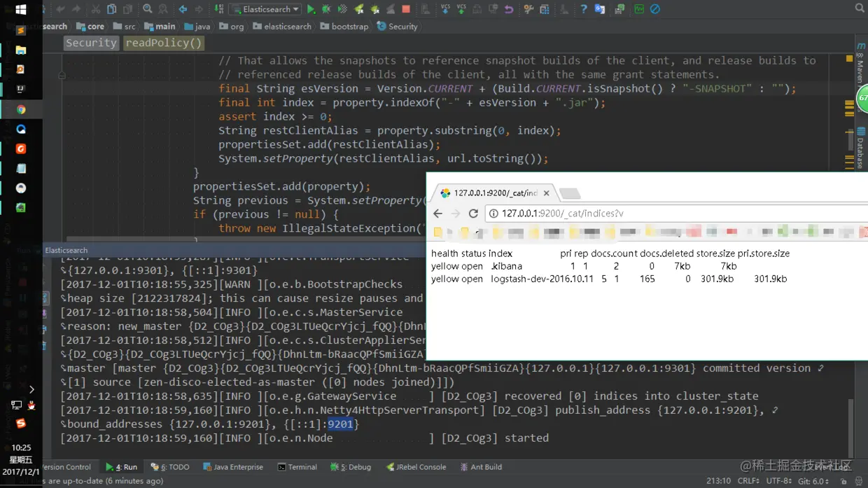Viewport: 868px width, 488px height.
Task: Collapse the code fold marker in gutter
Action: point(62,75)
